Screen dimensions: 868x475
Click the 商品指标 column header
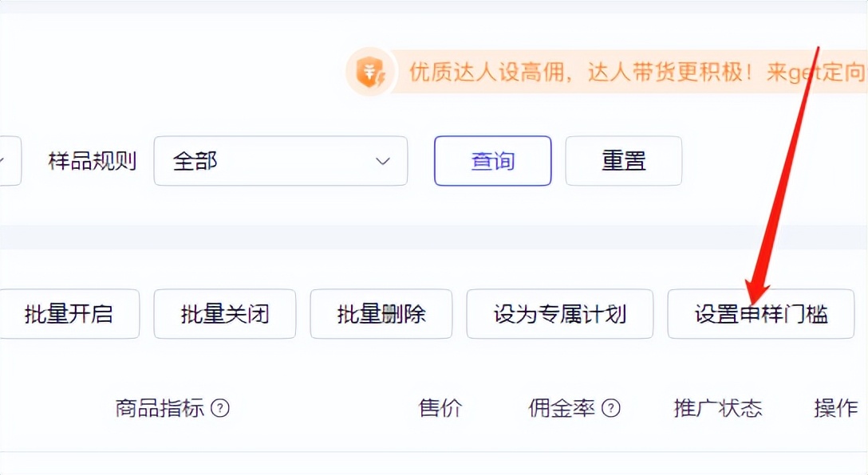pos(160,409)
